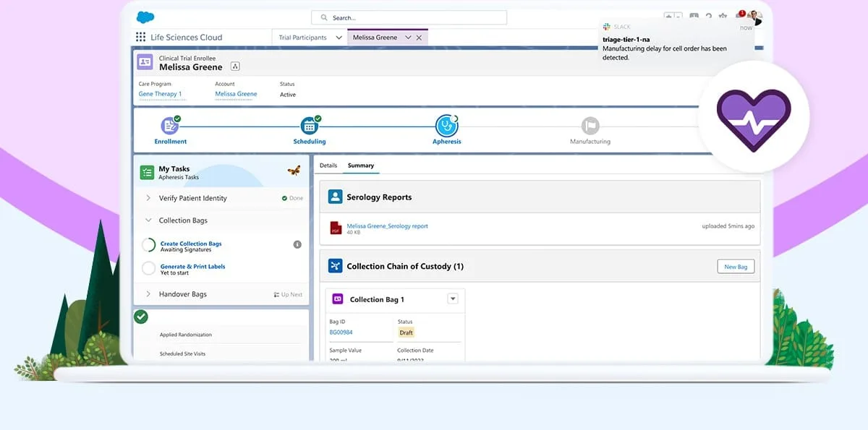
Task: Click empty progress ring for Generate & Print Labels
Action: coord(149,268)
